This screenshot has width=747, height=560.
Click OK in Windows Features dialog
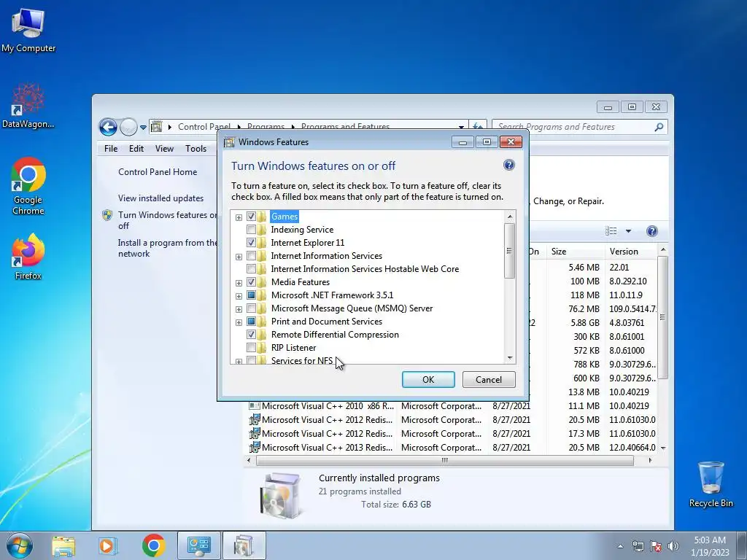click(428, 379)
